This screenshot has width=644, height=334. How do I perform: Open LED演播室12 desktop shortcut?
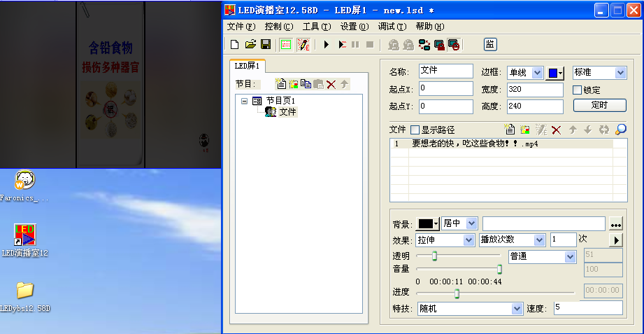[25, 240]
